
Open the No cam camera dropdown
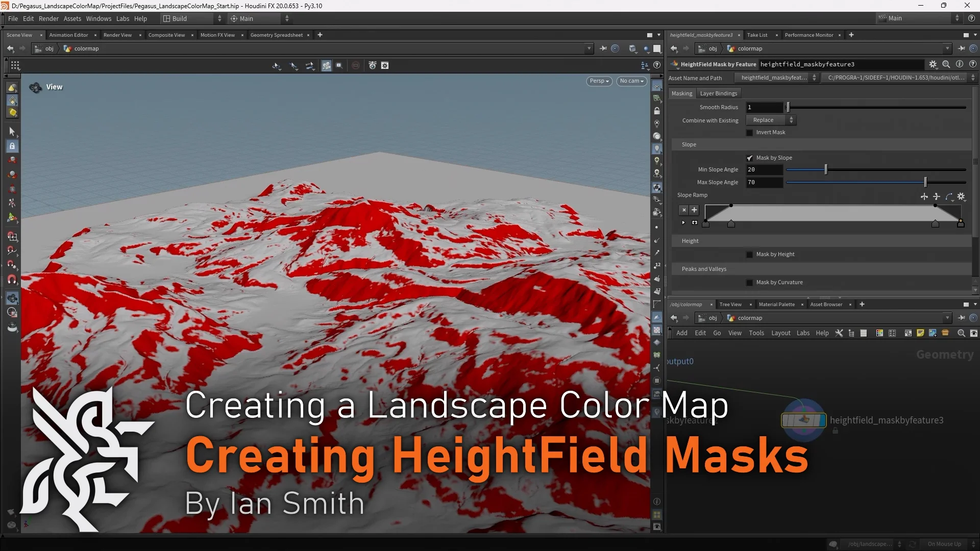pyautogui.click(x=631, y=81)
